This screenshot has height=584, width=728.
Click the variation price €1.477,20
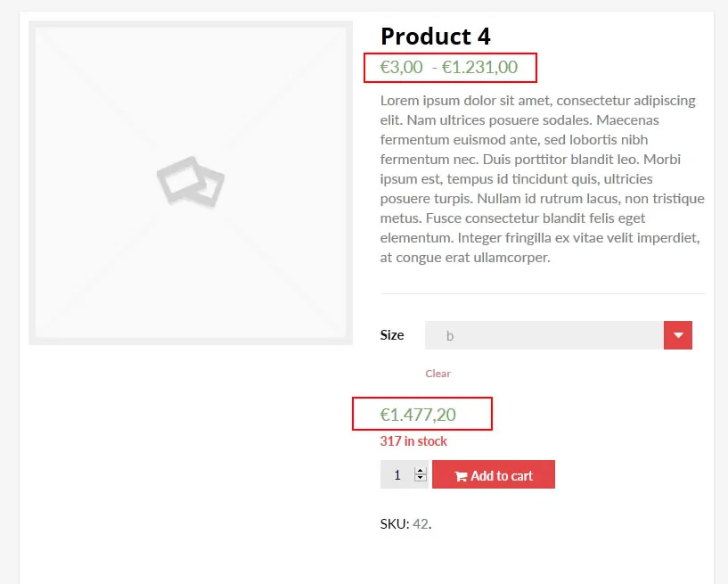(x=420, y=413)
